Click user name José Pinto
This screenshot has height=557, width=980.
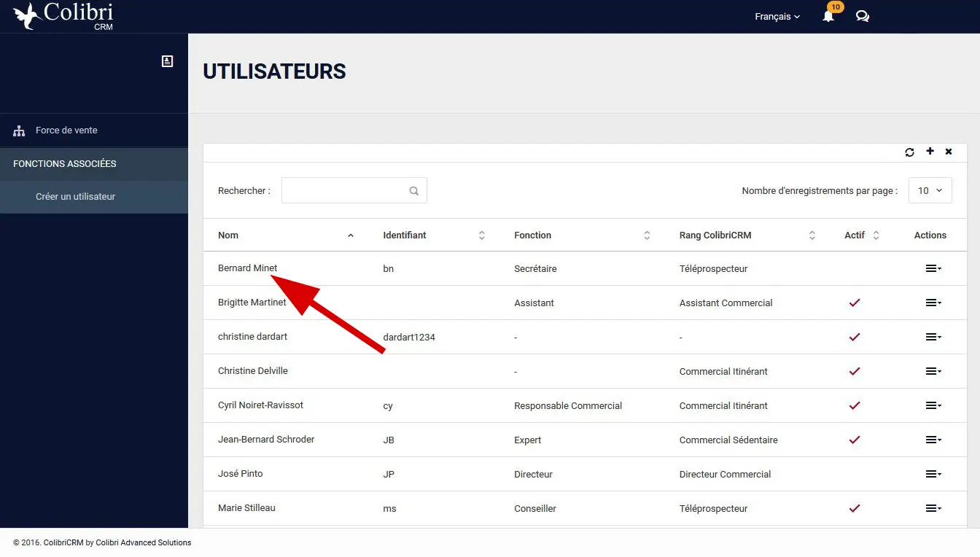click(x=241, y=474)
